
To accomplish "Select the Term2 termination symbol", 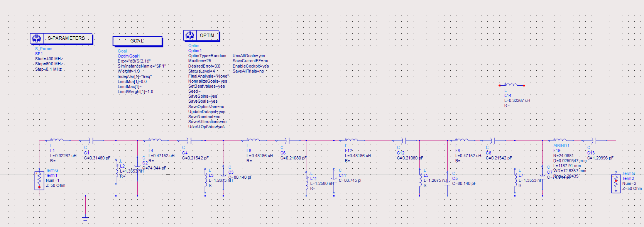I will click(x=616, y=184).
